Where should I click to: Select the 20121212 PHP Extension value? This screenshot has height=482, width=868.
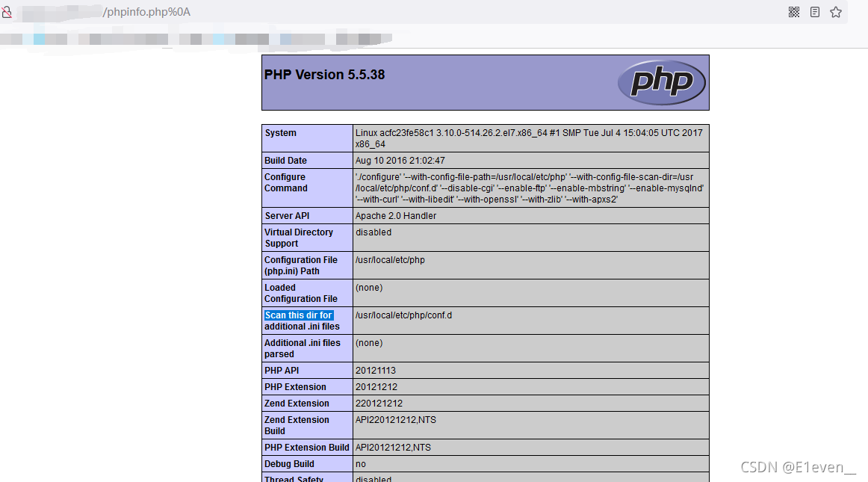tap(376, 388)
